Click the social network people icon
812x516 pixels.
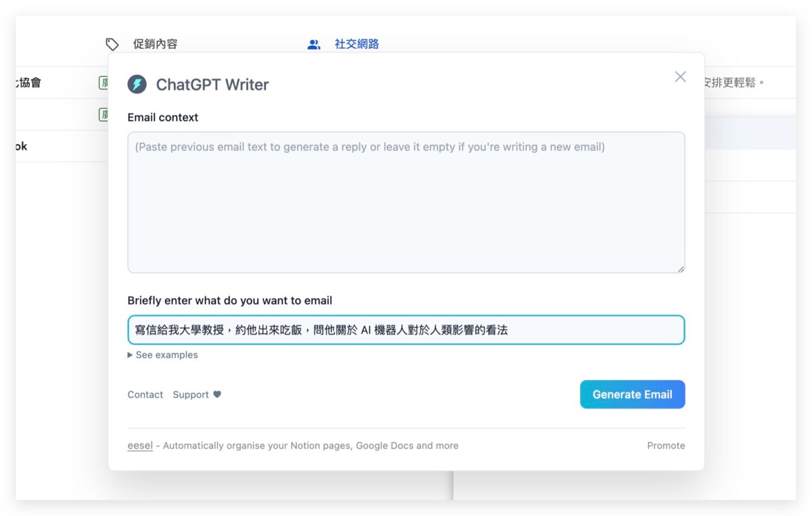point(314,45)
